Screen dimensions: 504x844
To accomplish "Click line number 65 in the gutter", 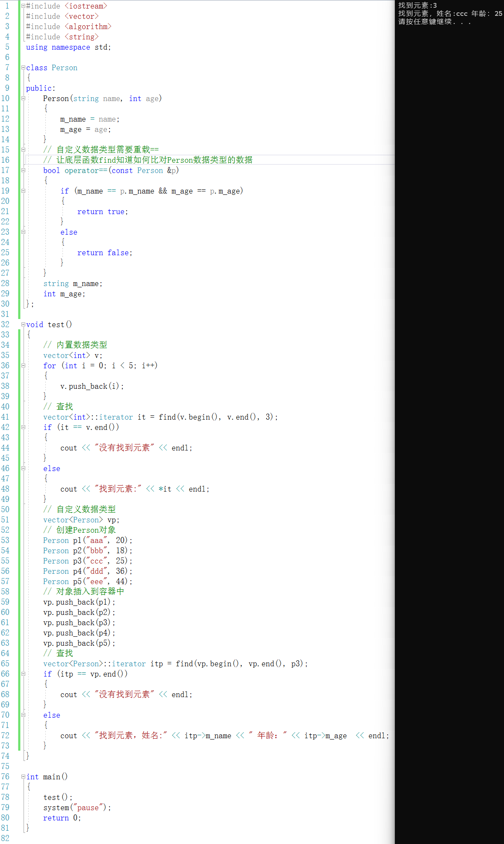I will tap(5, 664).
